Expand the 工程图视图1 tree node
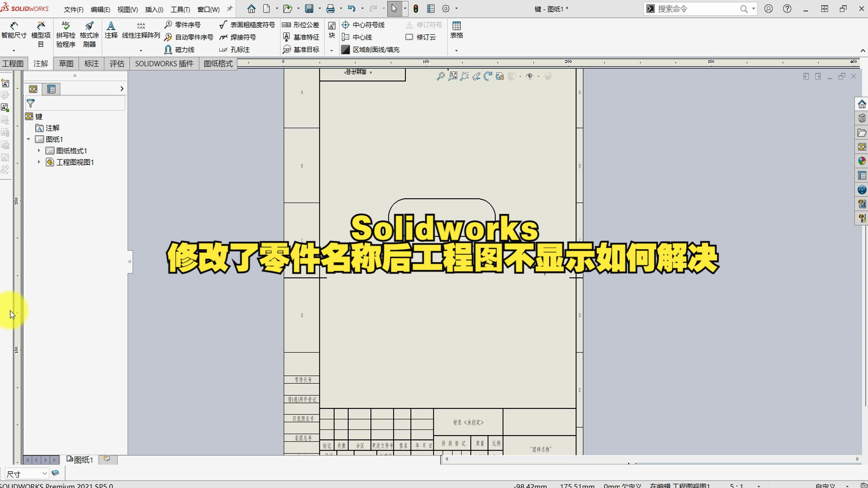The height and width of the screenshot is (488, 868). click(38, 162)
